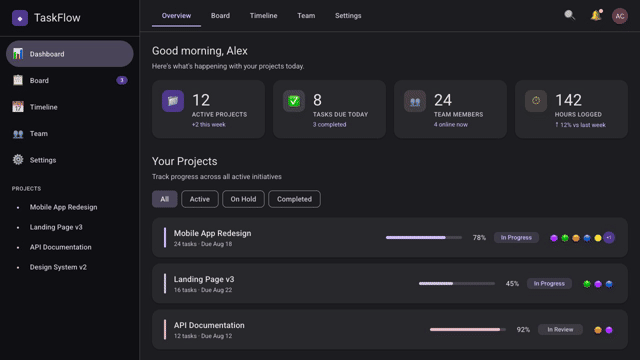Click the Tasks Due Today checkmark icon
640x360 pixels.
point(294,101)
